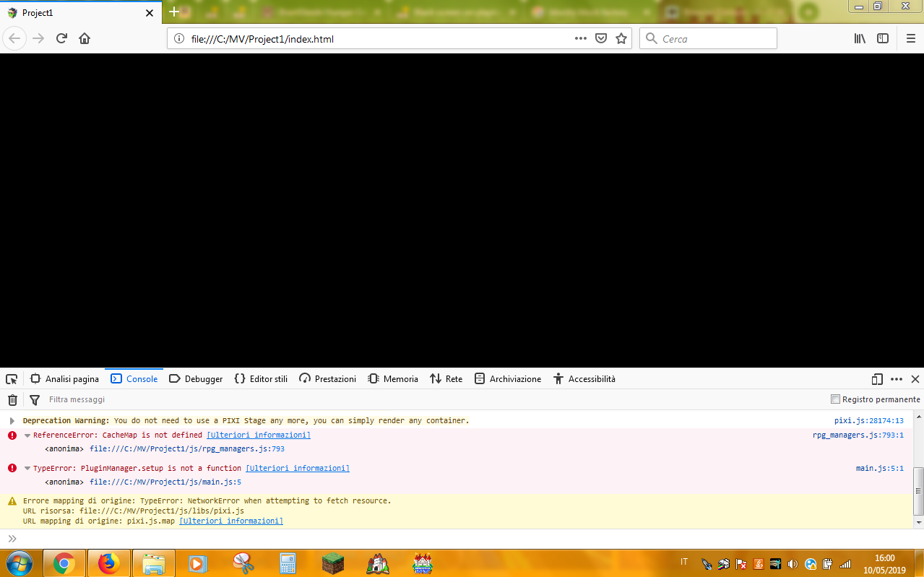Switch to Firefox in the taskbar
Viewport: 924px width, 577px height.
(109, 563)
